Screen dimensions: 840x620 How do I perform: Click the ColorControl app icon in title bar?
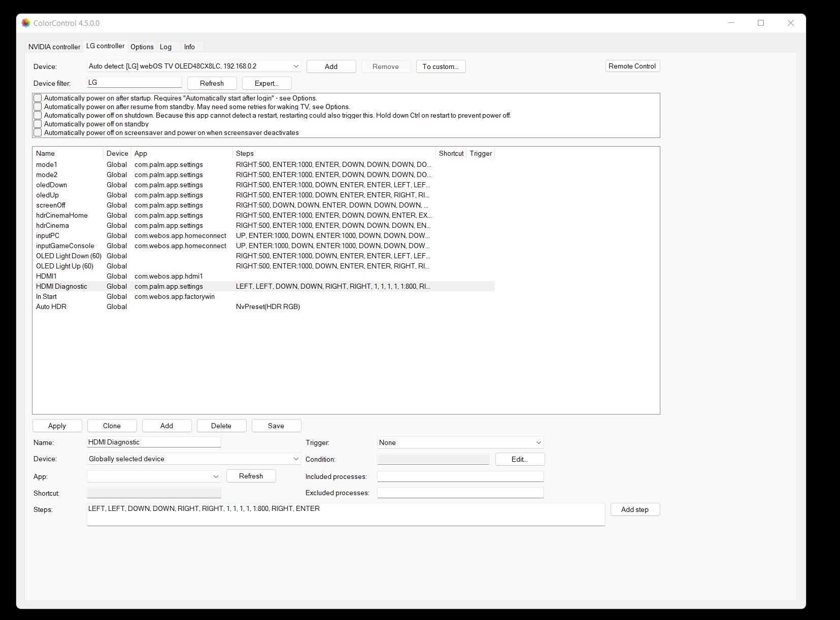tap(26, 23)
